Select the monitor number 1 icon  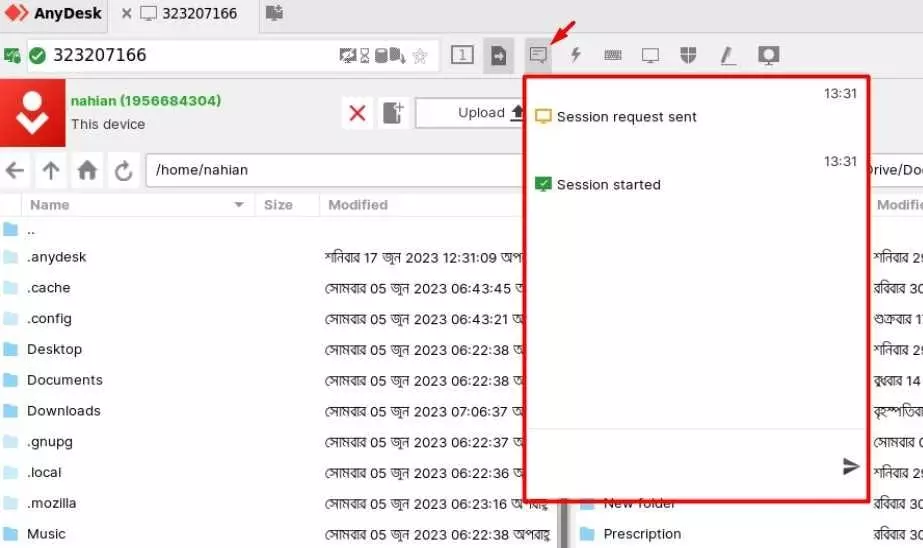(462, 55)
